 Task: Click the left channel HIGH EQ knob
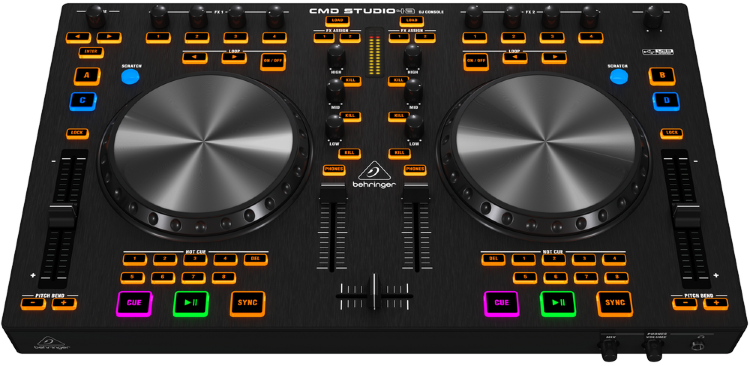tap(336, 56)
